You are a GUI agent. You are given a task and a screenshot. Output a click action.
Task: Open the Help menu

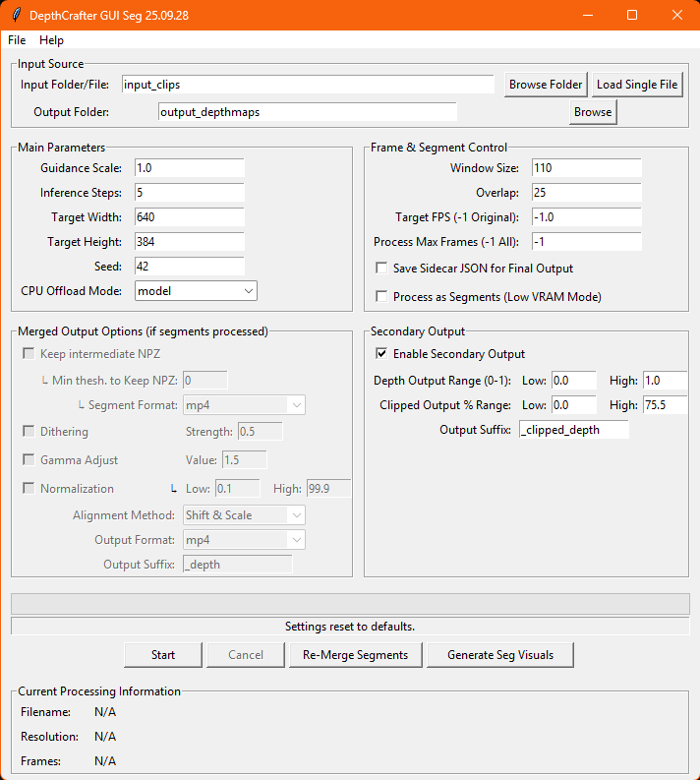click(52, 40)
